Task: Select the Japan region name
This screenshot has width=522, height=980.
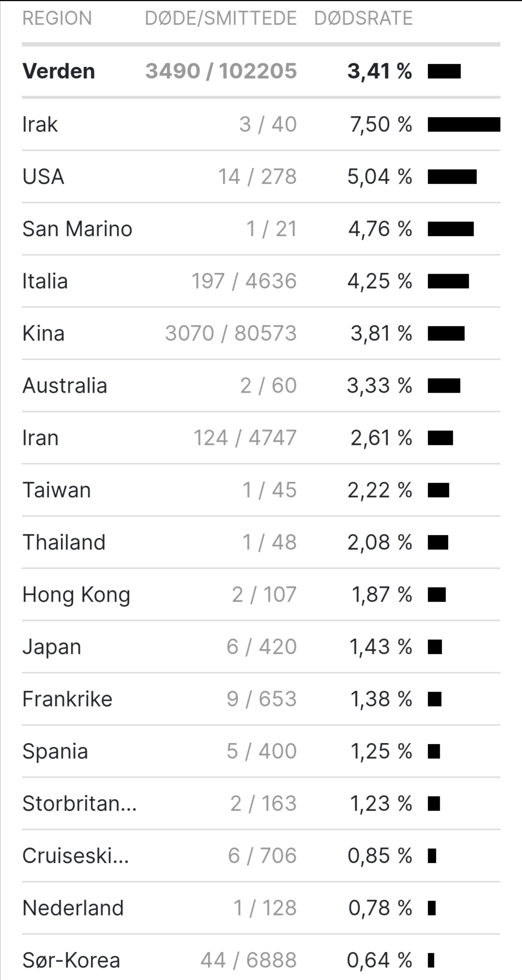Action: 52,648
